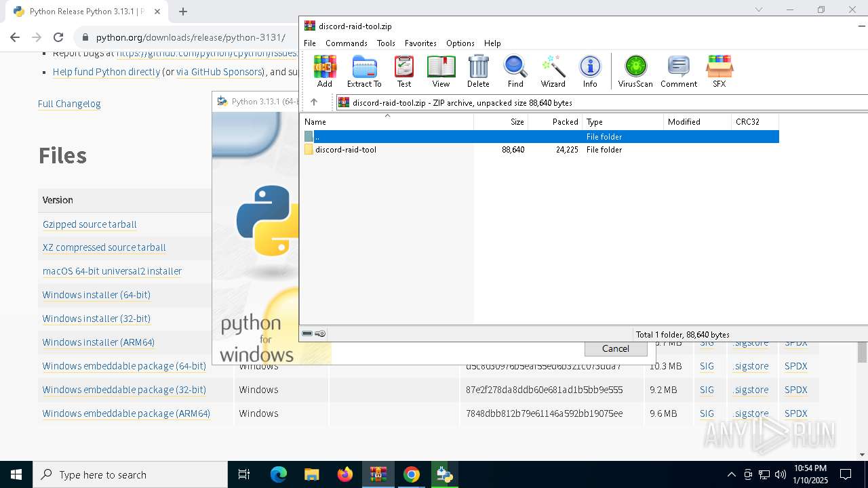
Task: Open the Tools menu
Action: pos(386,43)
